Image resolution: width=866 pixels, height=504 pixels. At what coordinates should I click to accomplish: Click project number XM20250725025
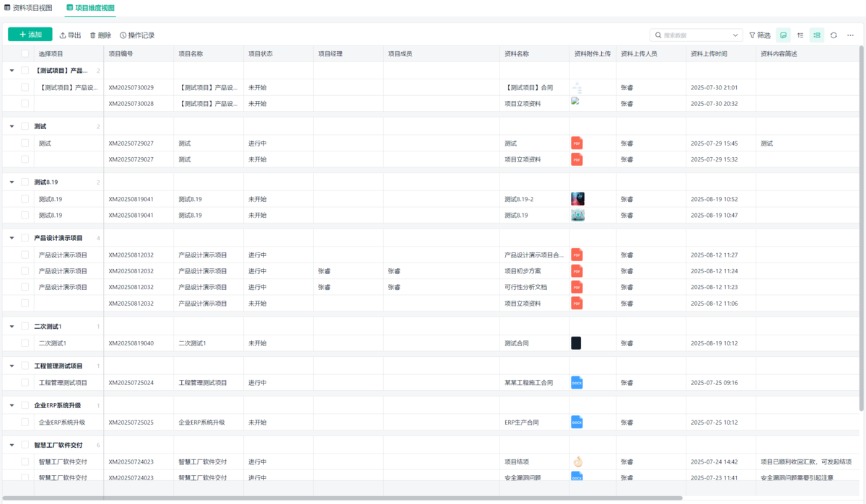[x=131, y=422]
